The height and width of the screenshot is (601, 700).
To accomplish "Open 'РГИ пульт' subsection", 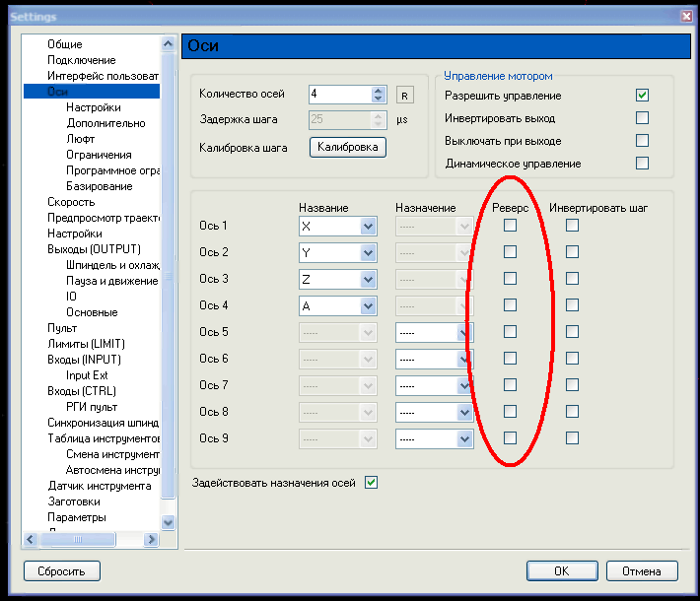I will click(x=92, y=407).
